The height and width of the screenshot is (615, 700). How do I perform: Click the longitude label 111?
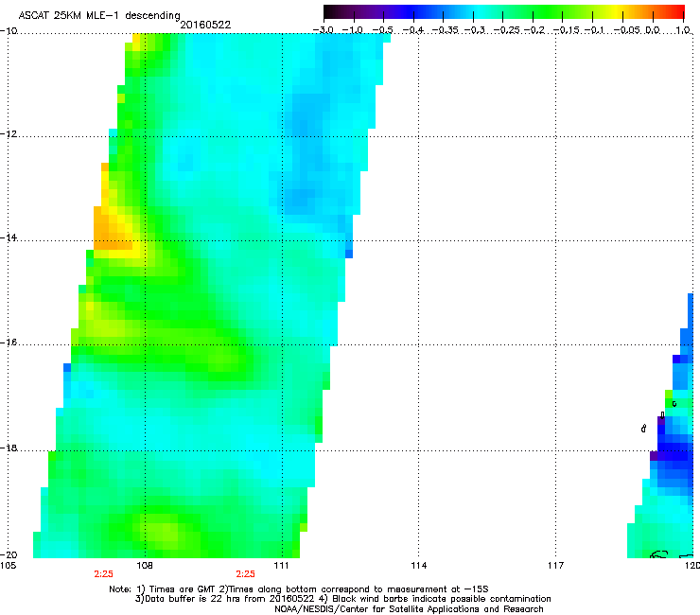[281, 566]
